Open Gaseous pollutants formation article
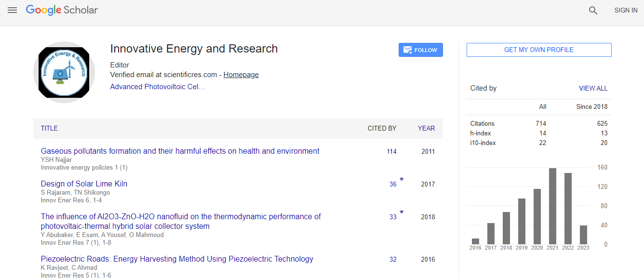The height and width of the screenshot is (278, 644). pyautogui.click(x=180, y=151)
